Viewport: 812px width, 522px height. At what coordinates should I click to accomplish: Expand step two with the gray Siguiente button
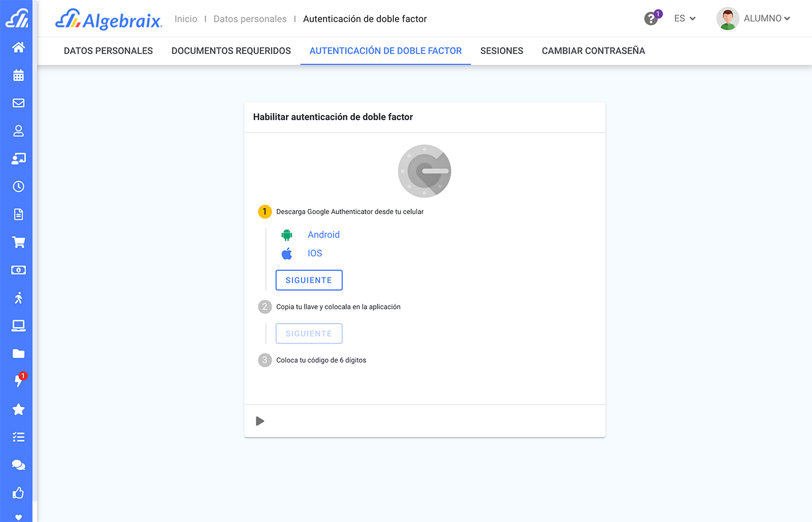pyautogui.click(x=309, y=333)
